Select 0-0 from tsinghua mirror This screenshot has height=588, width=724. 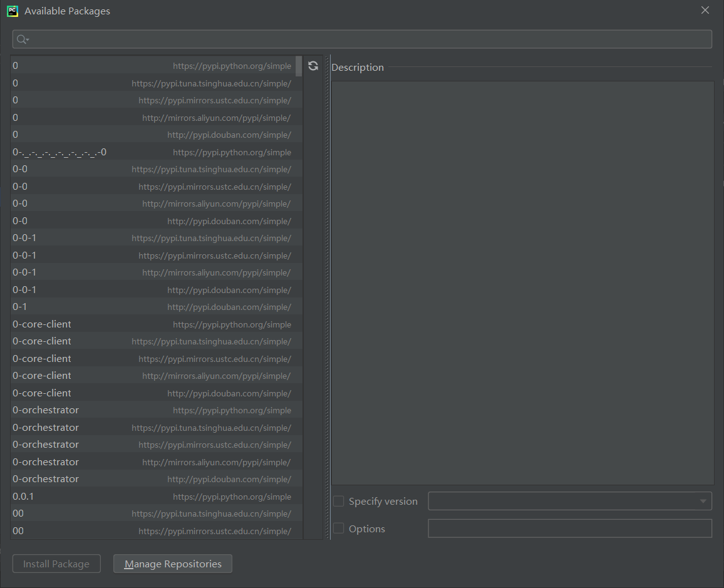(x=157, y=169)
